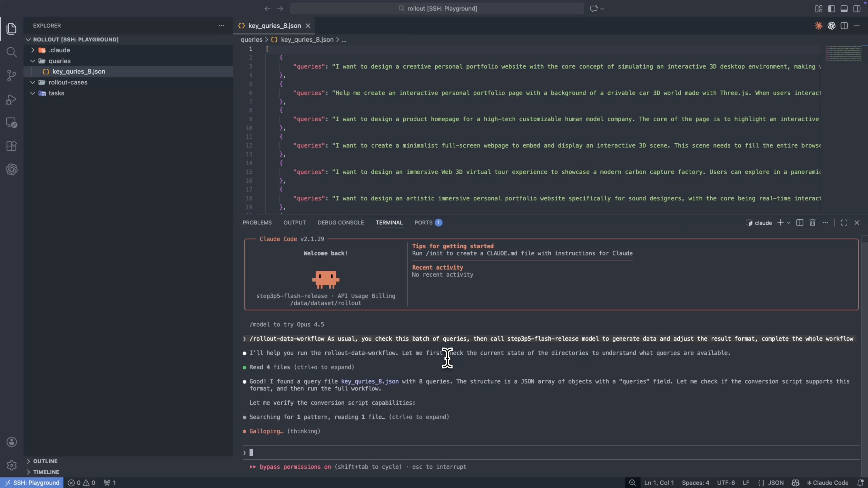This screenshot has width=868, height=488.
Task: Switch to the PROBLEMS tab
Action: pyautogui.click(x=257, y=223)
